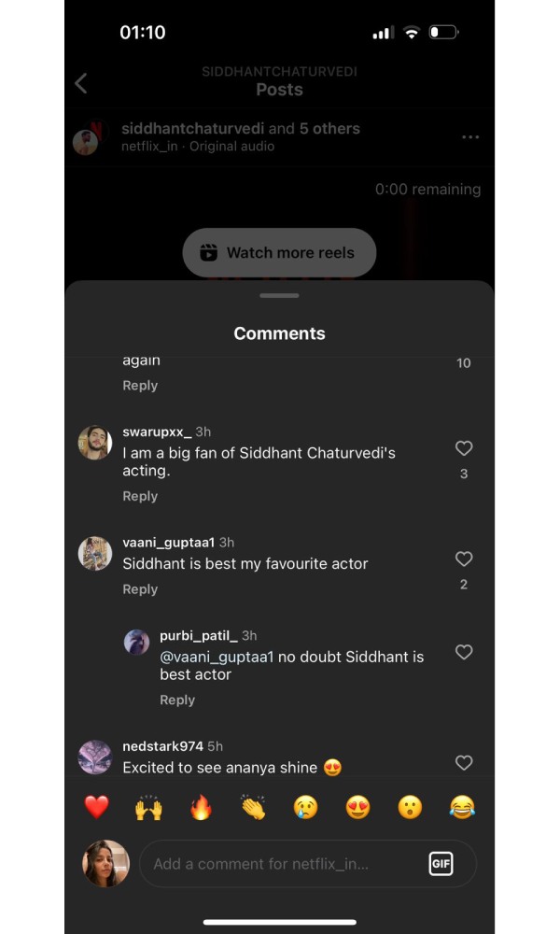
Task: Open your profile picture beside the comment field
Action: click(105, 863)
